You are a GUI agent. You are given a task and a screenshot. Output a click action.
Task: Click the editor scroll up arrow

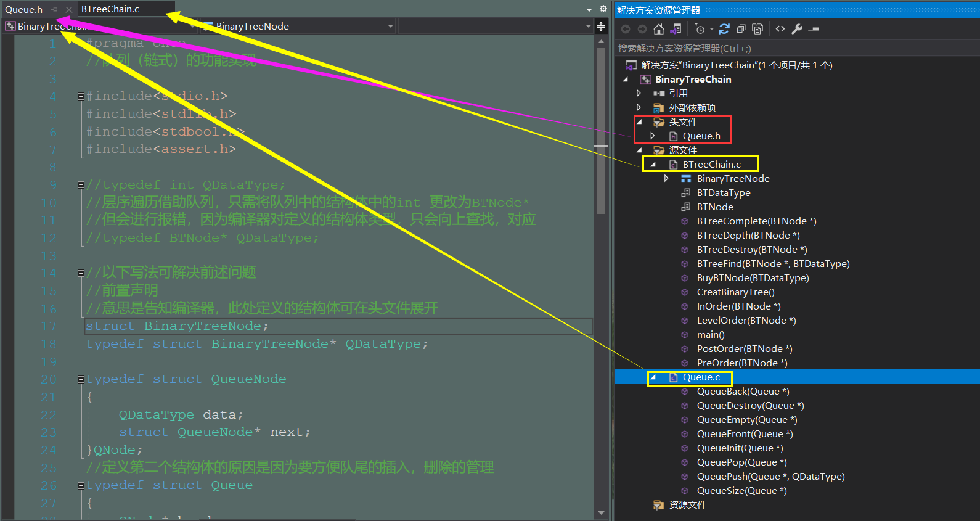601,41
